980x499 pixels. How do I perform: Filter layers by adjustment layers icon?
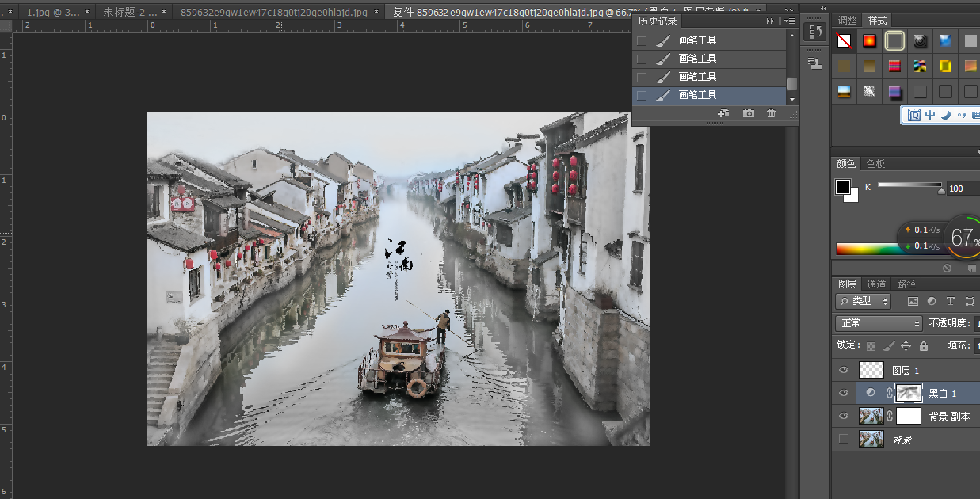[x=932, y=302]
